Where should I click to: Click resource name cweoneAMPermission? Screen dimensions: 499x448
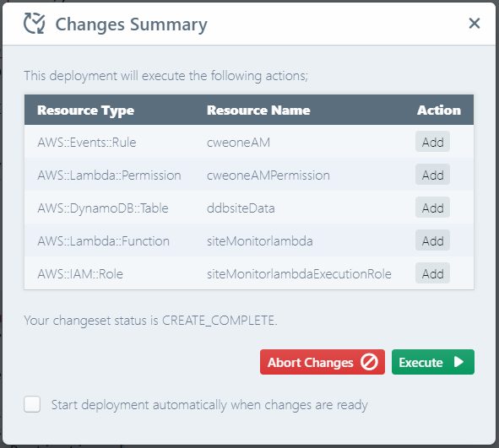pyautogui.click(x=268, y=175)
